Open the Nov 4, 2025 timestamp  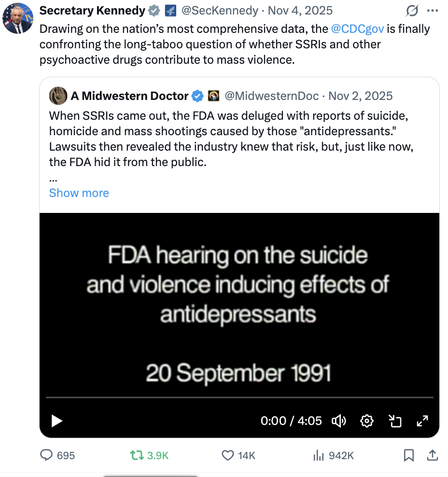coord(300,10)
